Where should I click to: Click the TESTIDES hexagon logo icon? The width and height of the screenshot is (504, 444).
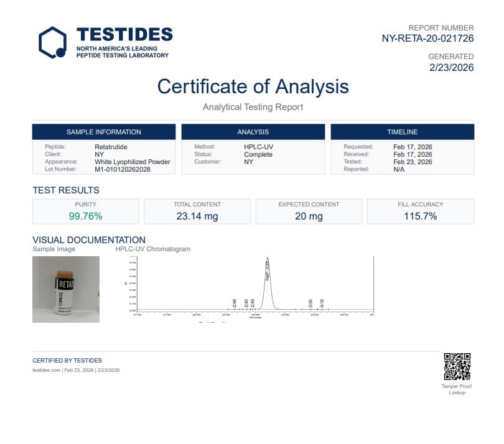(x=52, y=42)
